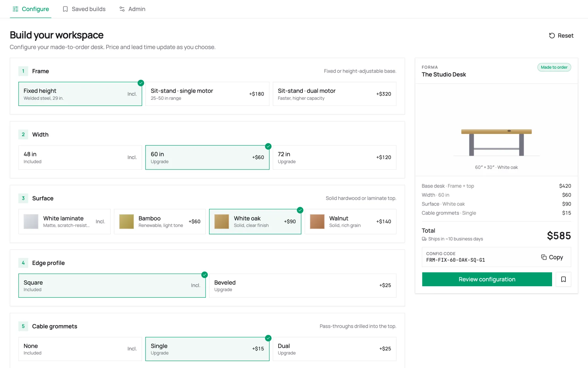Open the Admin tab
588x368 pixels.
[x=132, y=9]
